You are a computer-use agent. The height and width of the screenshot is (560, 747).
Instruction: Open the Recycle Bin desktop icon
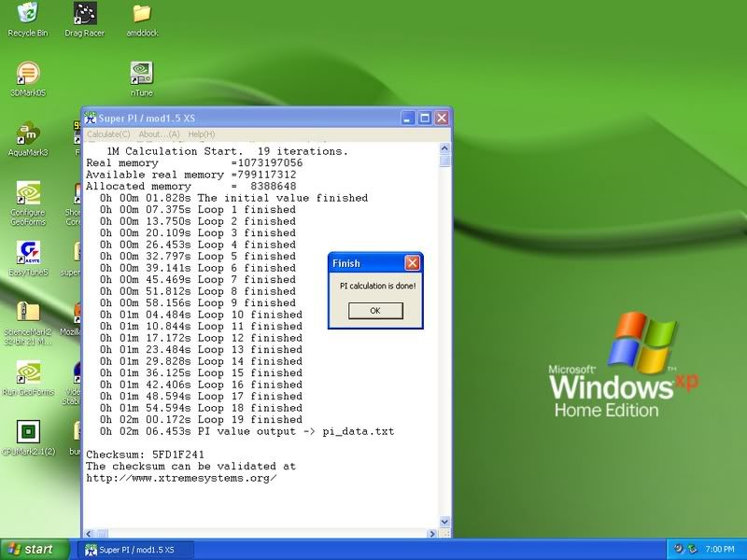[28, 19]
